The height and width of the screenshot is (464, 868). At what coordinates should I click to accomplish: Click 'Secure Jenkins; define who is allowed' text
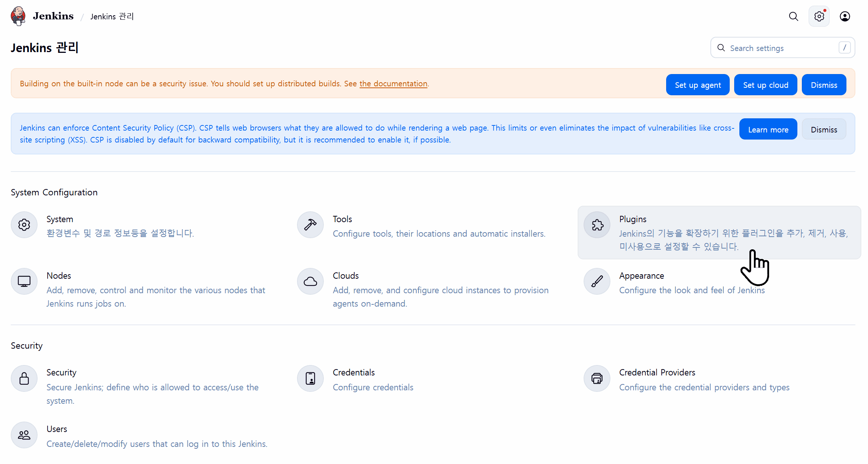pos(152,394)
